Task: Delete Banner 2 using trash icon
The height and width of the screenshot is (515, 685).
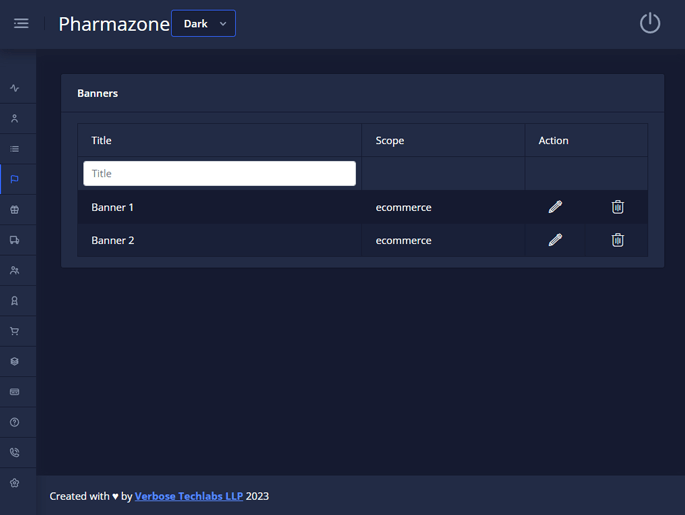Action: (x=618, y=240)
